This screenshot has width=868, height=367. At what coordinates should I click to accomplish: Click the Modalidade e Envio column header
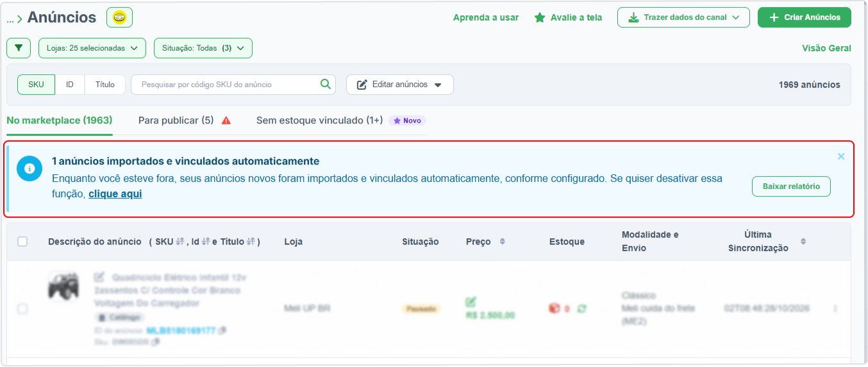650,241
